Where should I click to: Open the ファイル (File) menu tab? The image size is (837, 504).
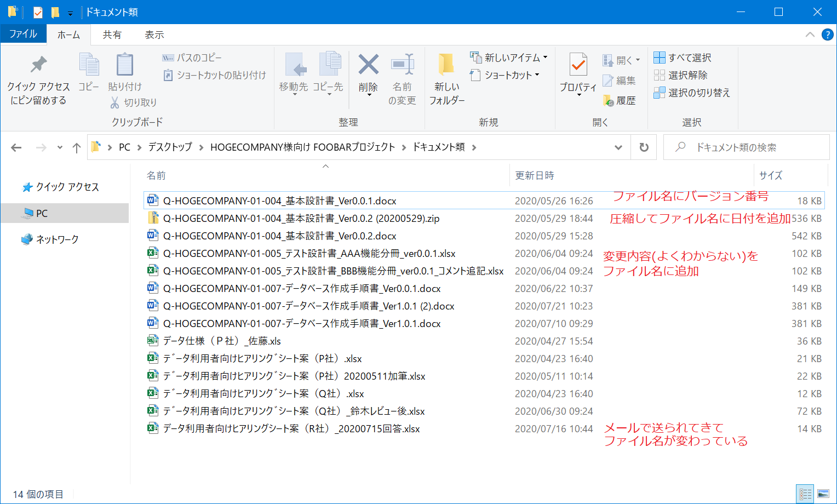23,34
